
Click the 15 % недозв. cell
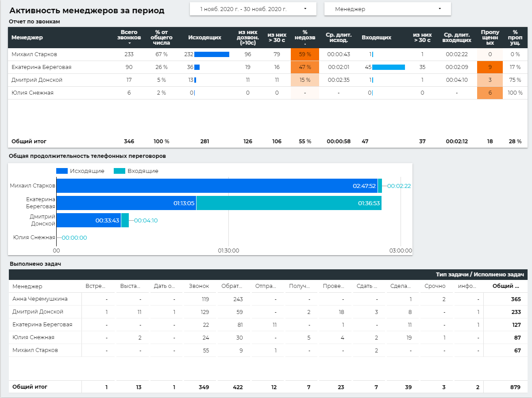point(305,80)
